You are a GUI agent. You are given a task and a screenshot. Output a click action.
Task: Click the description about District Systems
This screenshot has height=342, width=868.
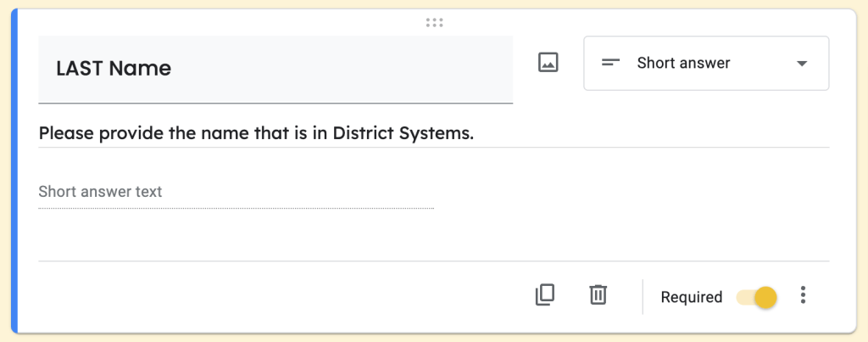coord(256,133)
